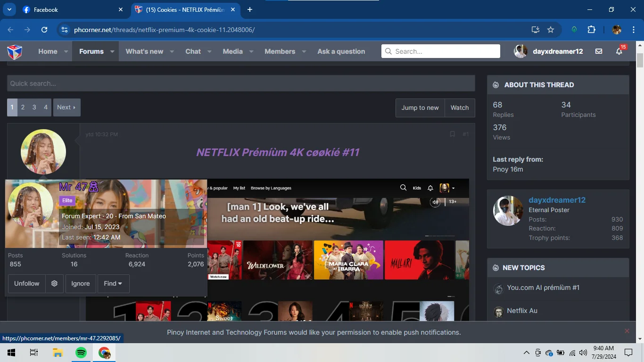Expand the Find dropdown in member card
Screen dimensions: 644x362
(113, 284)
